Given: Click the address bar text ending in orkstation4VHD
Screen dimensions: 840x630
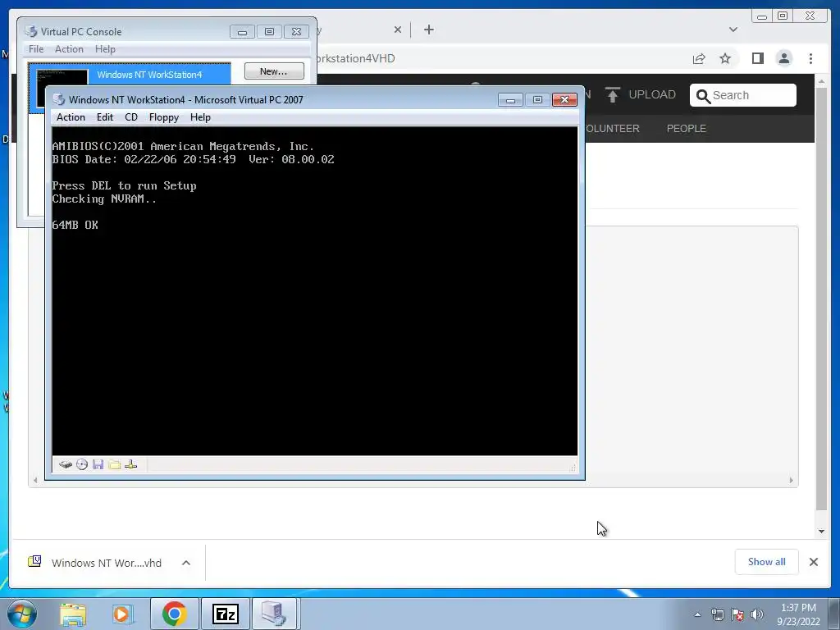Looking at the screenshot, I should (x=354, y=58).
